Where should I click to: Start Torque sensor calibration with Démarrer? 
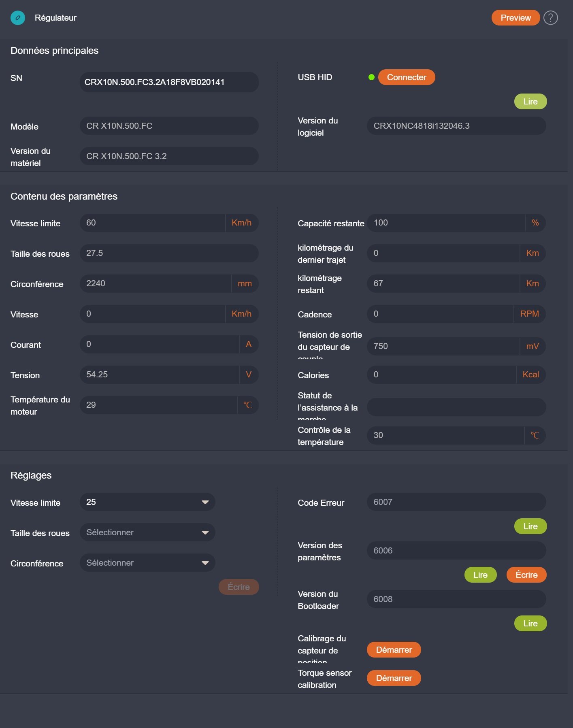point(394,678)
